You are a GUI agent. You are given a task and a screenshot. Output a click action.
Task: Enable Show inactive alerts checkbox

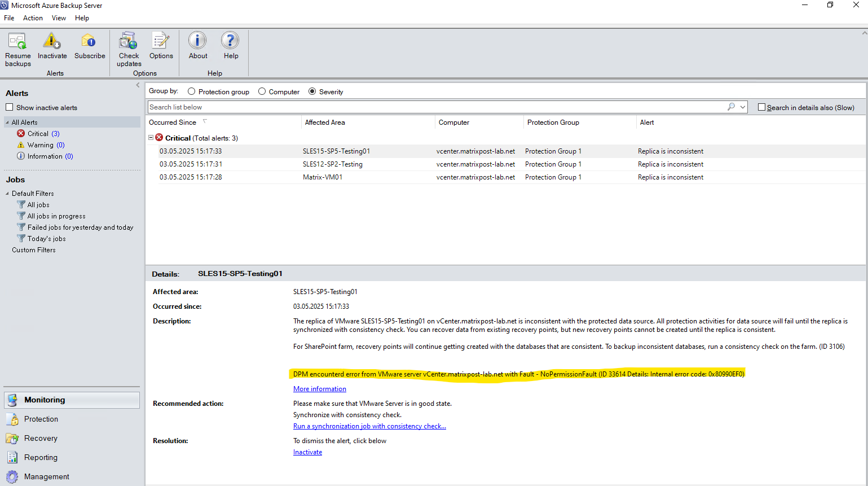click(9, 107)
